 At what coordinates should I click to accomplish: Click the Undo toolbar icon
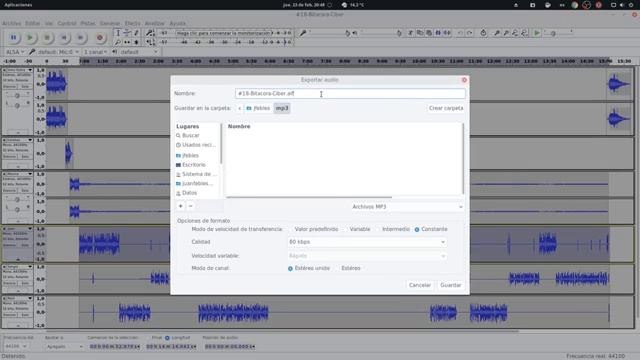(x=460, y=33)
